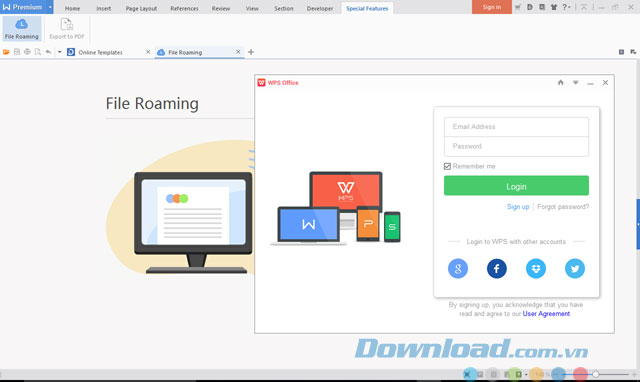Open the Review ribbon tab
Viewport: 640px width, 382px height.
tap(220, 8)
